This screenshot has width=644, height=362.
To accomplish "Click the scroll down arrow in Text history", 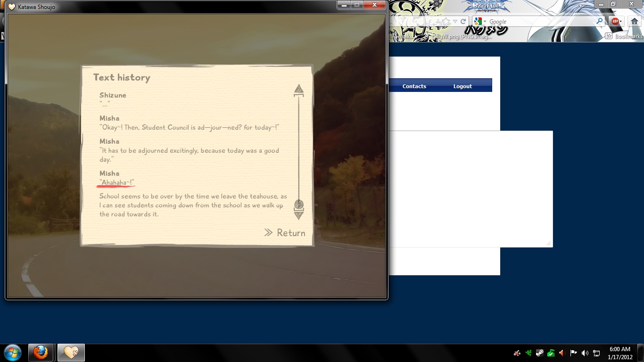I will (298, 214).
